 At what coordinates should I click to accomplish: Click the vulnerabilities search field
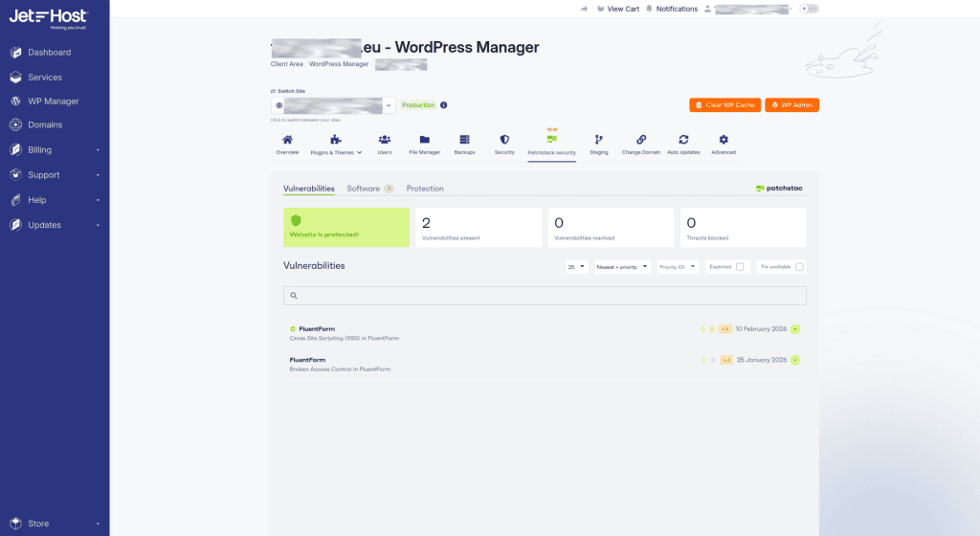coord(545,296)
